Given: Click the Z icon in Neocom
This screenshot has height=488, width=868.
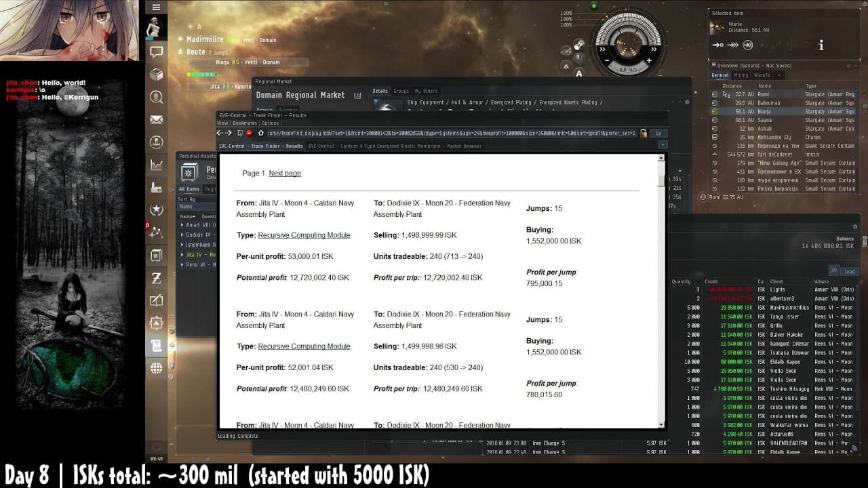Looking at the screenshot, I should pos(157,278).
